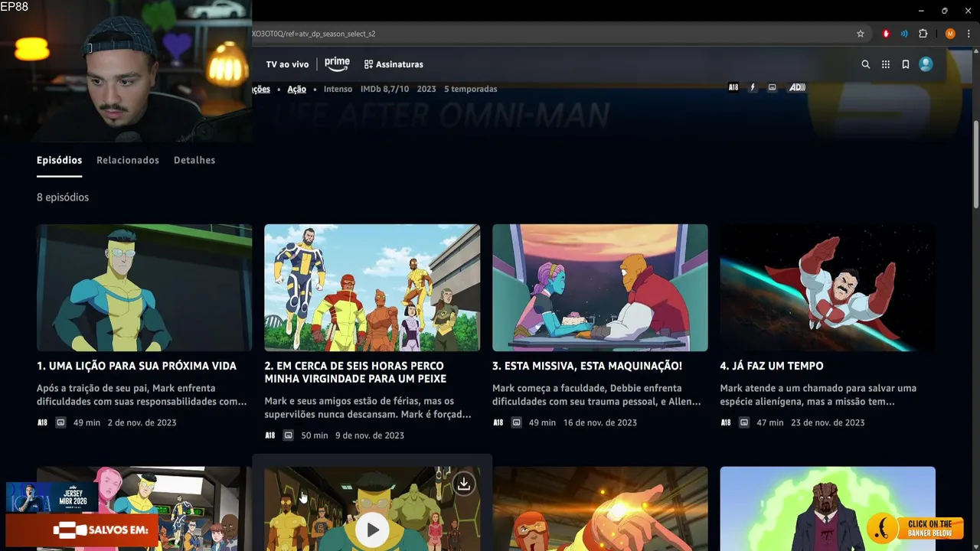
Task: Click 'Click on the banner below' overlay button
Action: click(915, 528)
